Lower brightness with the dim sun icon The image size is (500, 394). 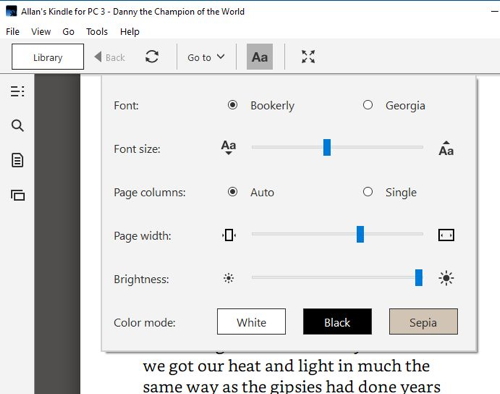click(229, 278)
